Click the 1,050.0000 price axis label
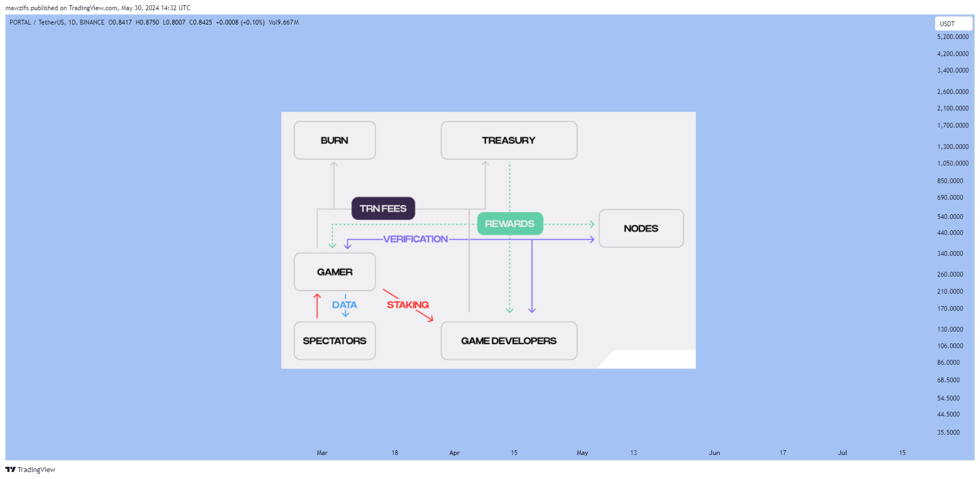Viewport: 980px width, 479px height. pyautogui.click(x=953, y=163)
